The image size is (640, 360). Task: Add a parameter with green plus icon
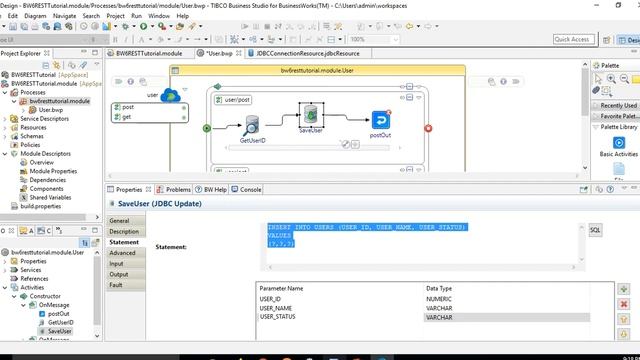[623, 289]
